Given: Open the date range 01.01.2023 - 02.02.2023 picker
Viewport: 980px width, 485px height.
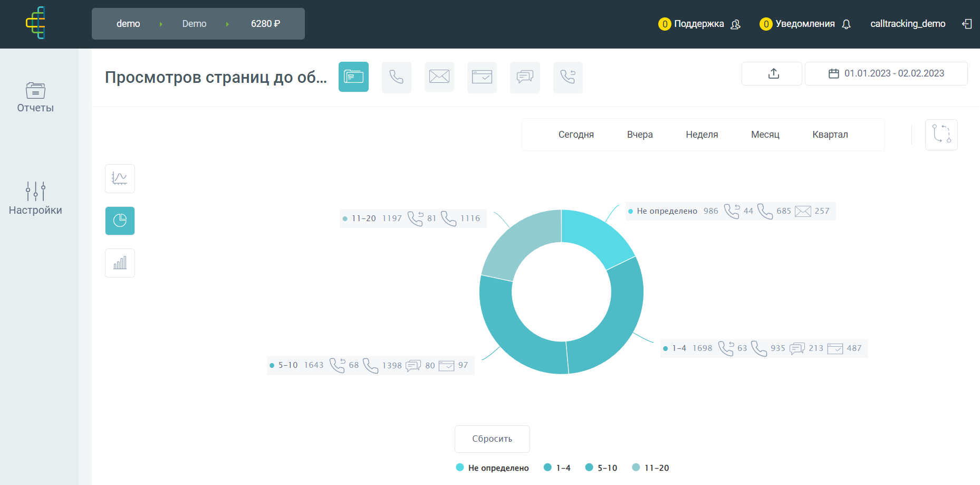Looking at the screenshot, I should tap(886, 73).
